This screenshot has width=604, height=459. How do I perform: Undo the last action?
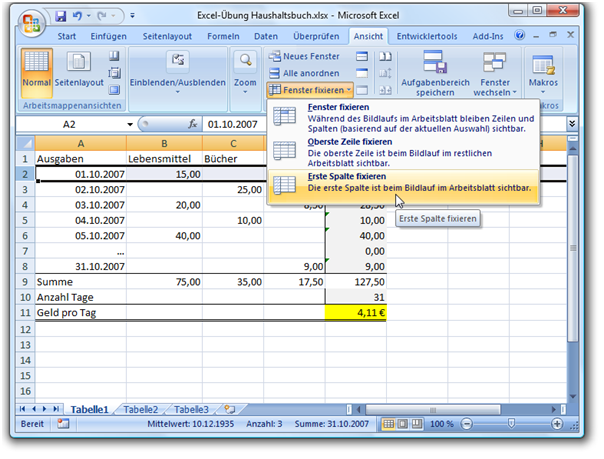click(x=77, y=16)
